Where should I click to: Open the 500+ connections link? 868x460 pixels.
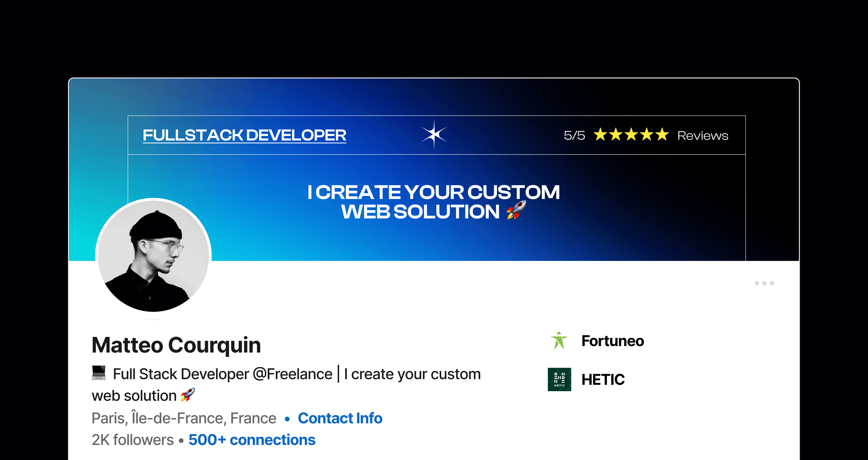tap(252, 440)
